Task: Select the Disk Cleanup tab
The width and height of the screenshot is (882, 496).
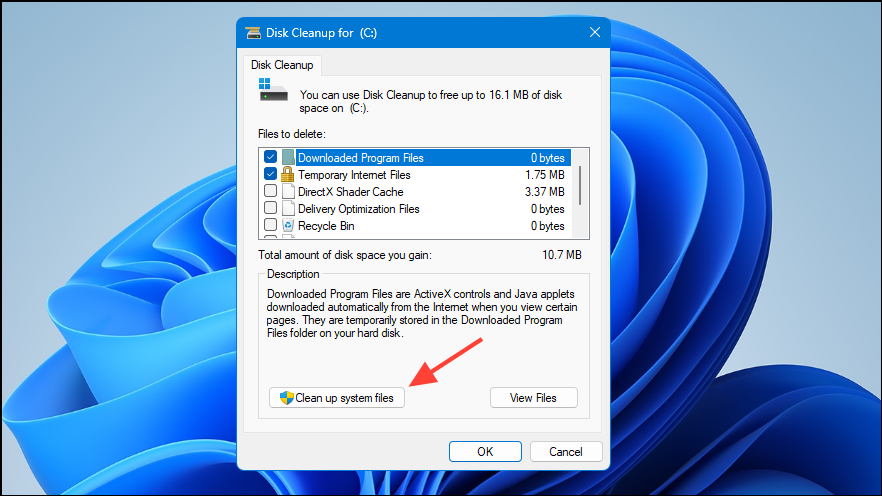Action: [282, 65]
